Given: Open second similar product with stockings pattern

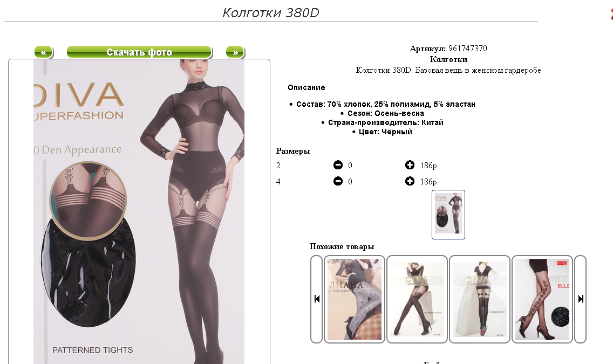Looking at the screenshot, I should coord(417,299).
